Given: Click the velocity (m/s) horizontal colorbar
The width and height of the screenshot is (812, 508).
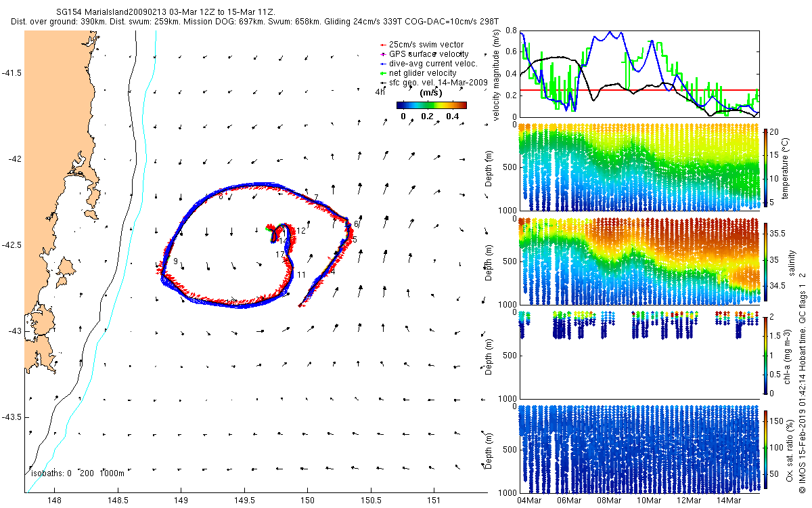Looking at the screenshot, I should point(432,105).
